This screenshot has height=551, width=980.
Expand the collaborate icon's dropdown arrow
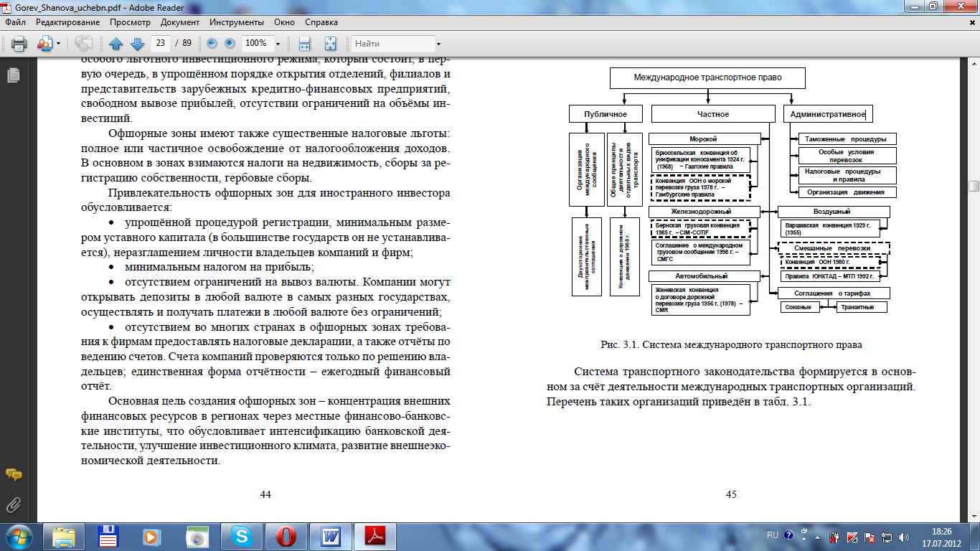click(x=58, y=43)
